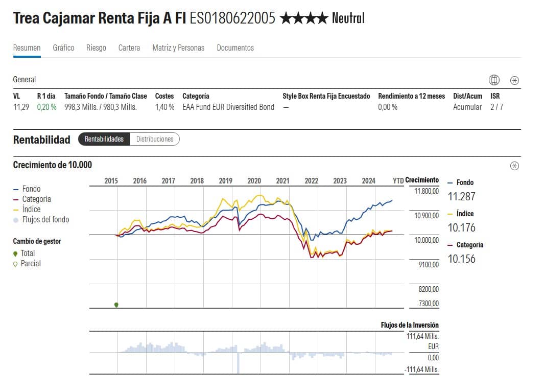The height and width of the screenshot is (392, 544).
Task: Click the Rendimiento a 12 meses value 0,00 %
Action: [388, 107]
